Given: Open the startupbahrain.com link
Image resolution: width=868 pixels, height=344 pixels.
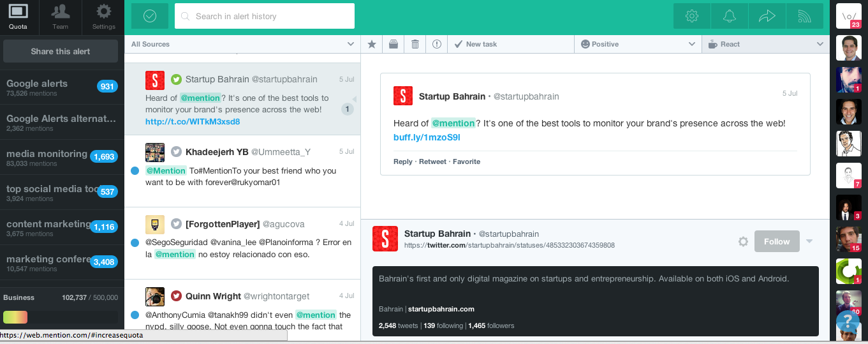Looking at the screenshot, I should pos(441,309).
